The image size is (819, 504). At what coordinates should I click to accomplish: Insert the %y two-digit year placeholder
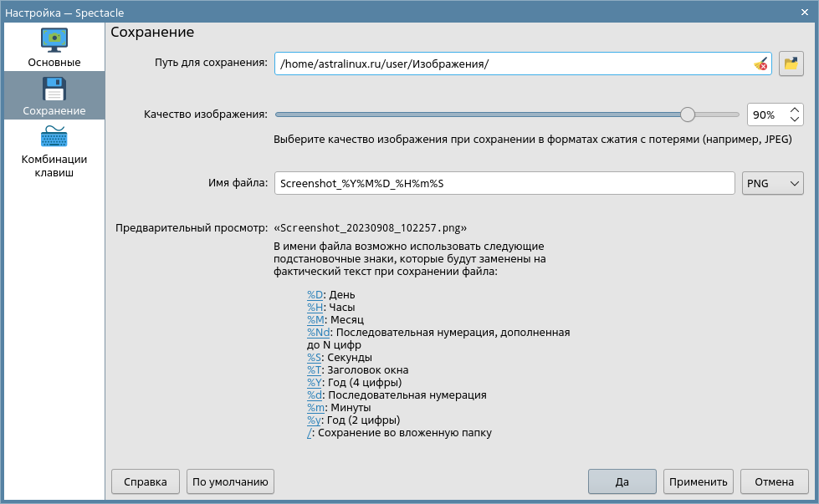point(314,420)
